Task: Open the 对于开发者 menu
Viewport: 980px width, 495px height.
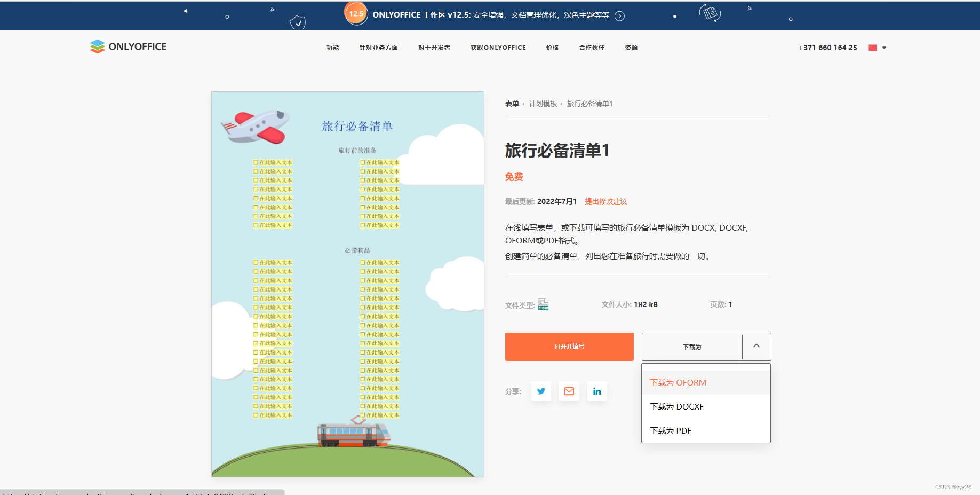Action: (434, 48)
